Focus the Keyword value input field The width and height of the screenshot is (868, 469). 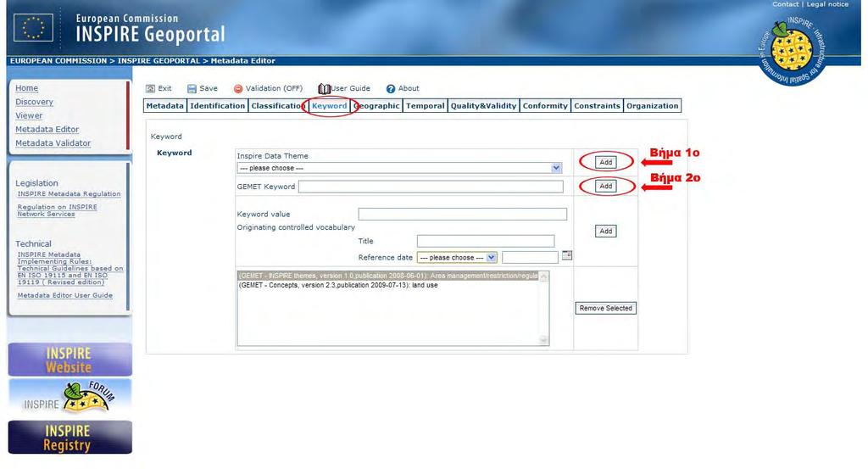tap(462, 214)
